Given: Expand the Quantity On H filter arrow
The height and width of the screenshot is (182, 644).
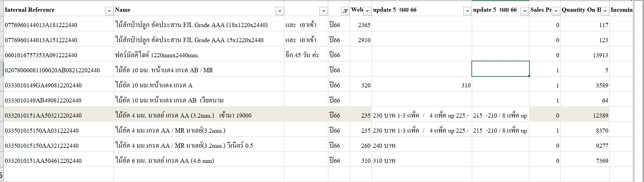Looking at the screenshot, I should click(x=605, y=11).
